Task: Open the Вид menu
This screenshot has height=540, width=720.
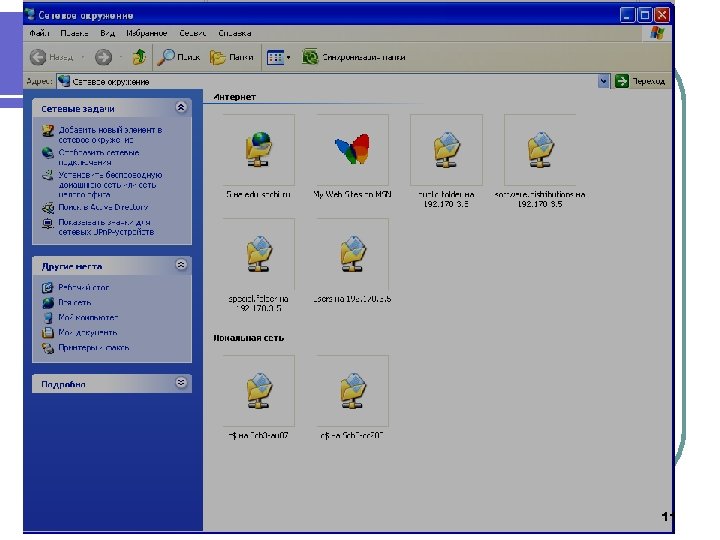Action: pos(107,33)
